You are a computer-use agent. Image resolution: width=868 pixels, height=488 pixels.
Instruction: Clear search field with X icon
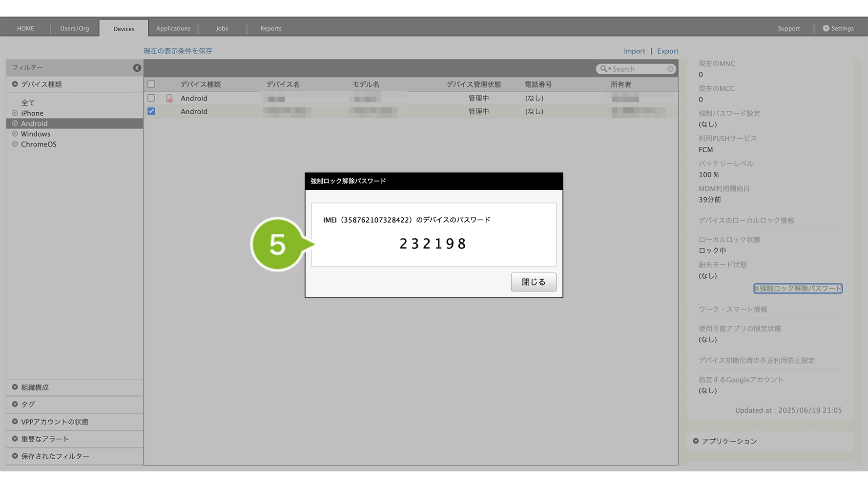click(x=670, y=69)
